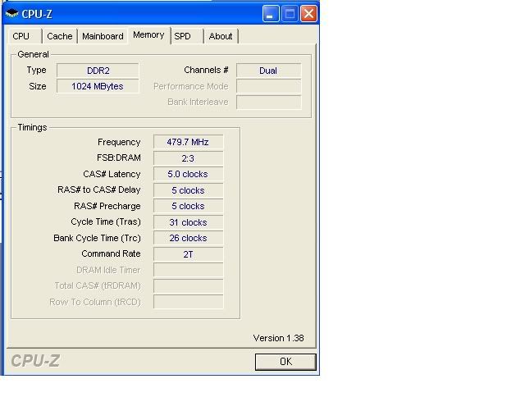This screenshot has width=525, height=420.
Task: Open the Cache tab
Action: pyautogui.click(x=60, y=36)
